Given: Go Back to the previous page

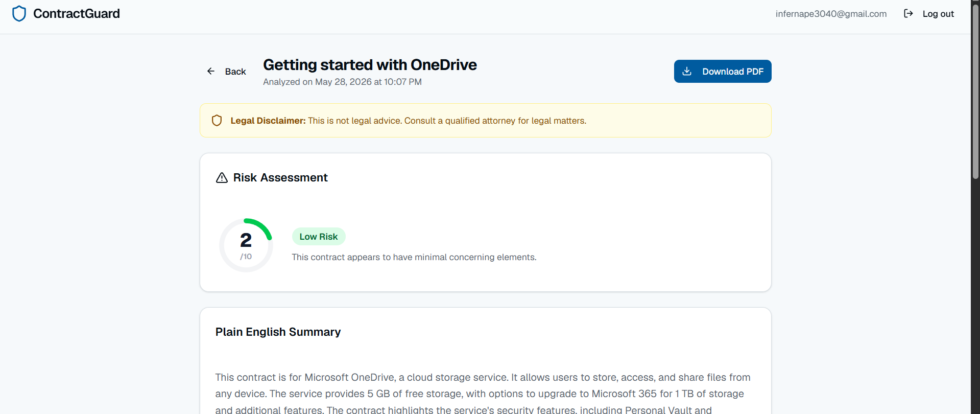Looking at the screenshot, I should point(226,71).
